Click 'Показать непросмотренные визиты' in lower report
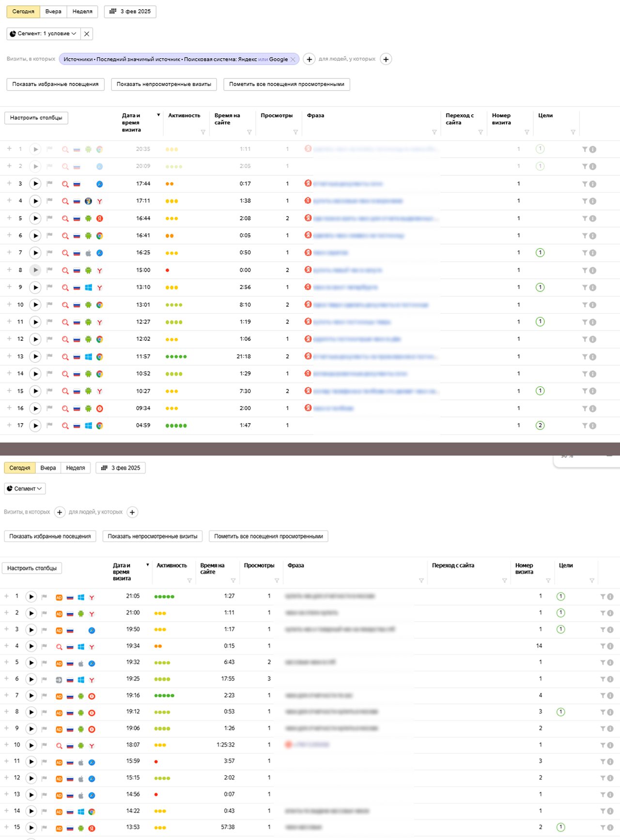620x840 pixels. tap(153, 536)
